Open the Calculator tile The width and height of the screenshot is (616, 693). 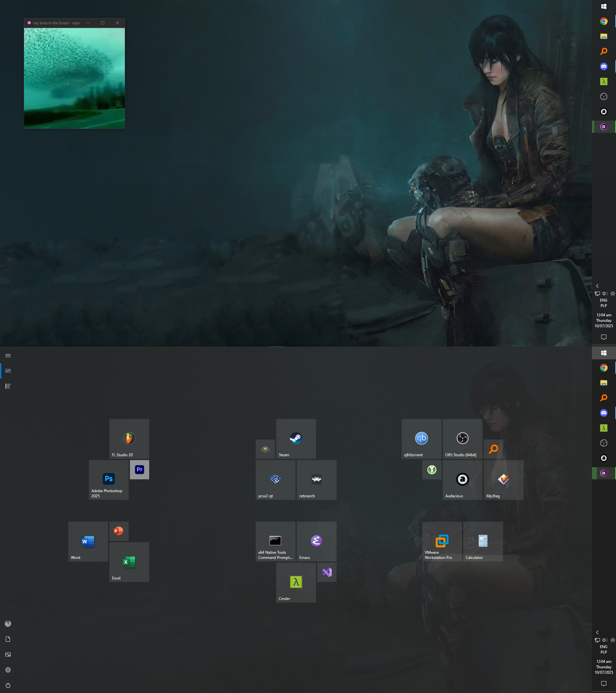coord(483,542)
